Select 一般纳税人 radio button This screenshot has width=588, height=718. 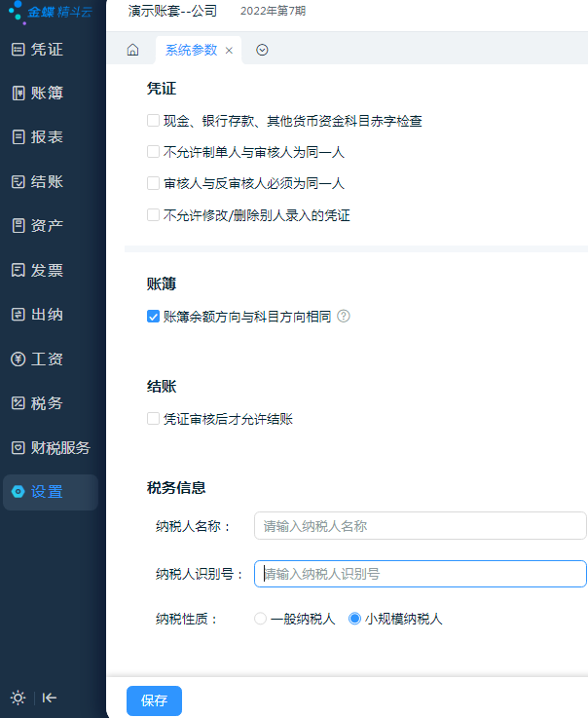tap(260, 619)
